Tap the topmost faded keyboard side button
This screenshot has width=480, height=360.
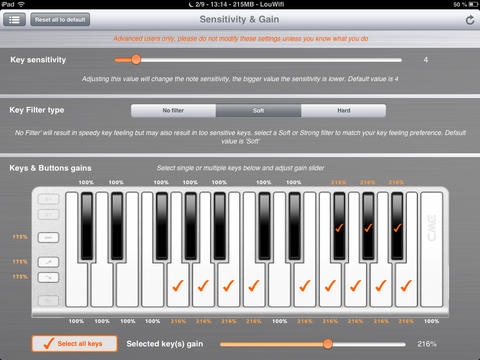click(49, 199)
